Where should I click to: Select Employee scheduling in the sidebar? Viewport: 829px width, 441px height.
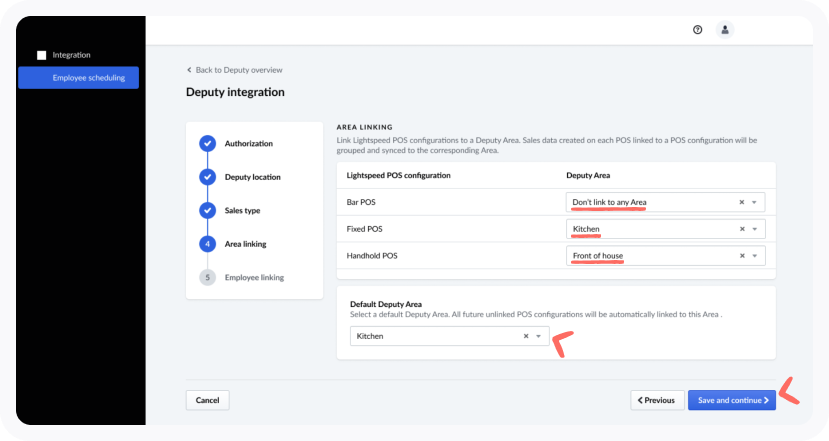click(x=79, y=78)
